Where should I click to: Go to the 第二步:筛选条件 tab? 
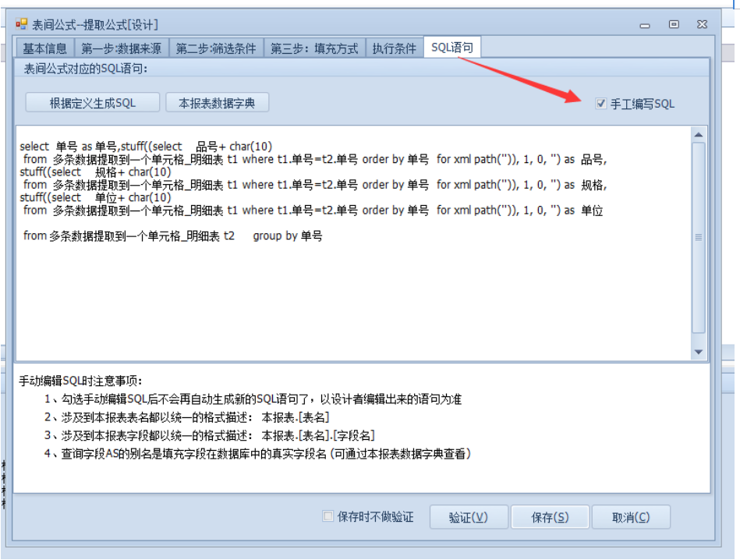[216, 48]
